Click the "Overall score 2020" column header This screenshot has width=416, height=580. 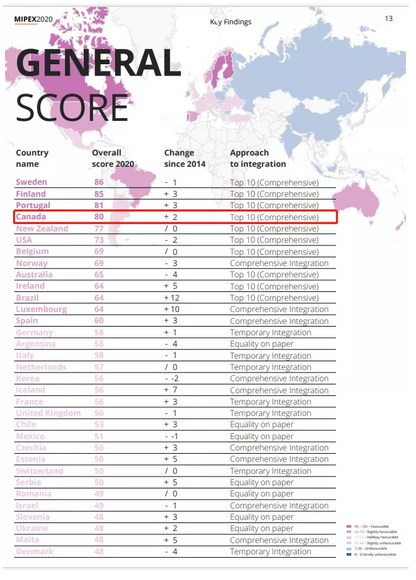(113, 158)
